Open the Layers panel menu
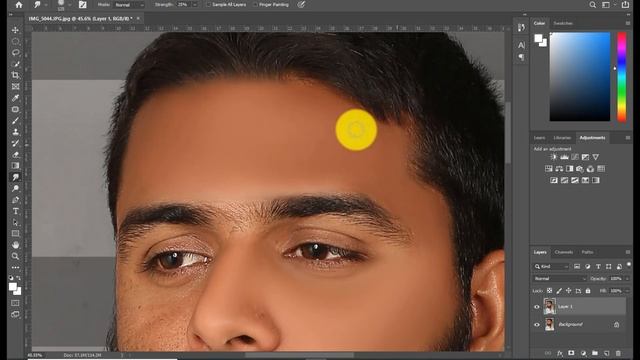The height and width of the screenshot is (360, 640). (x=628, y=252)
